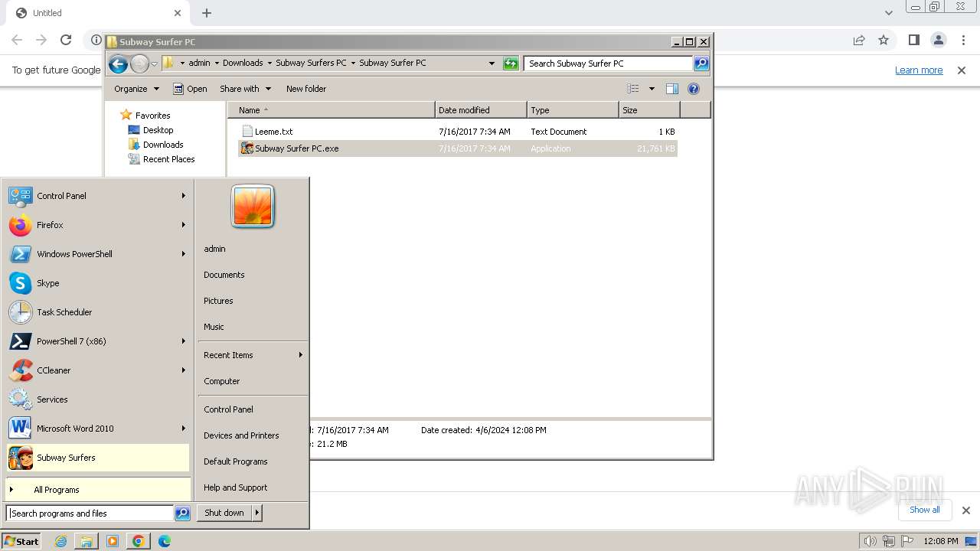
Task: Open Windows PowerShell from the Start menu
Action: coord(97,254)
